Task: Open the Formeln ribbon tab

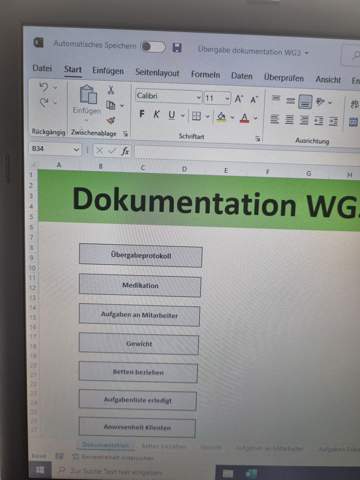Action: 205,74
